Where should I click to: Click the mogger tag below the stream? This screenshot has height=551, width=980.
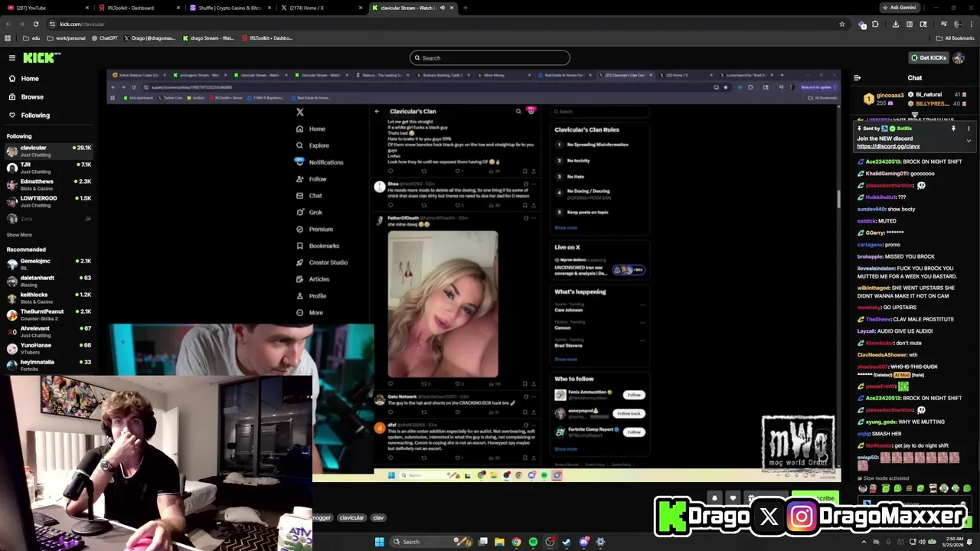(322, 517)
